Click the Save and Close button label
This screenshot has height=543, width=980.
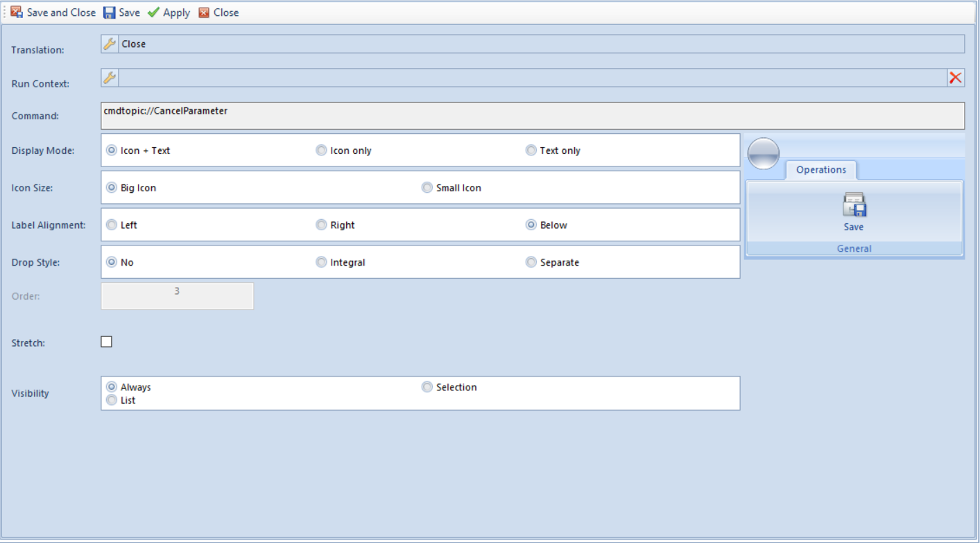pyautogui.click(x=61, y=12)
